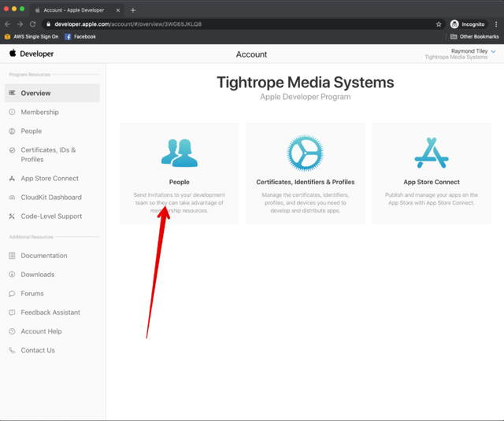Click the Certificates checkmark badge icon
Viewport: 504px width, 421px height.
click(x=12, y=150)
